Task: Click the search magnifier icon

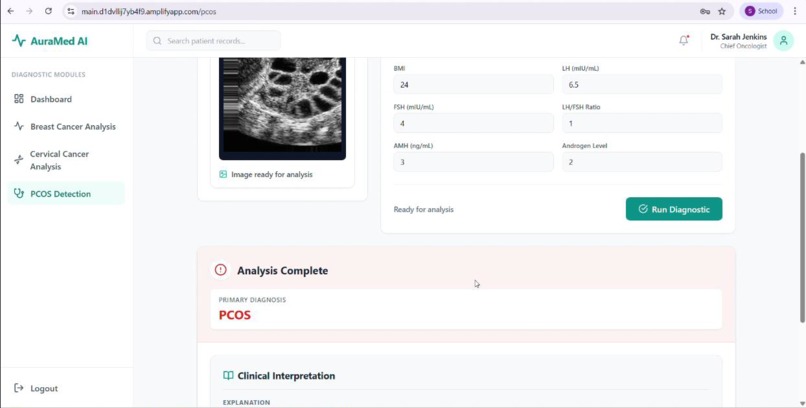Action: click(x=157, y=41)
